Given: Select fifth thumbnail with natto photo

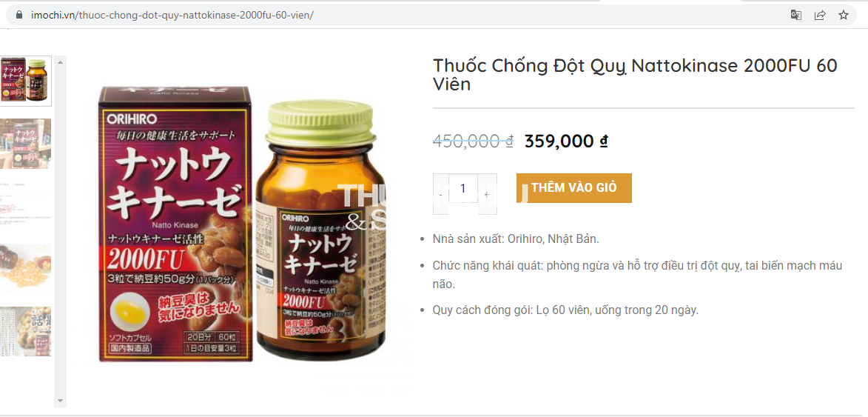Looking at the screenshot, I should tap(25, 331).
